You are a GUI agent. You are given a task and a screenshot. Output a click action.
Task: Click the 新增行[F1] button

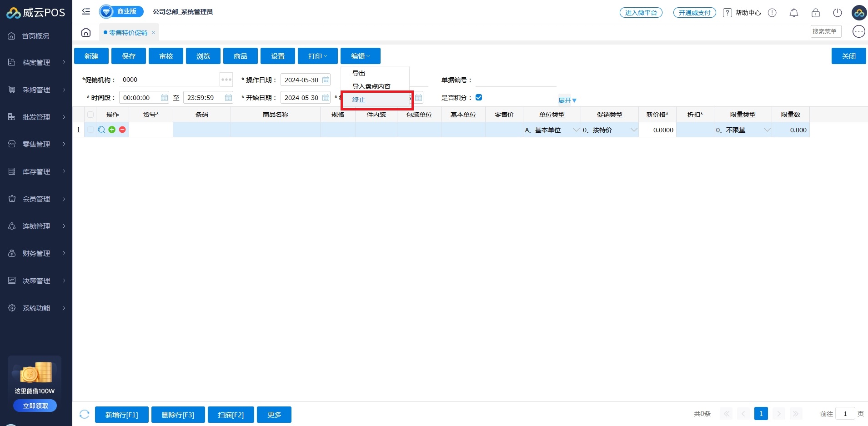tap(121, 415)
